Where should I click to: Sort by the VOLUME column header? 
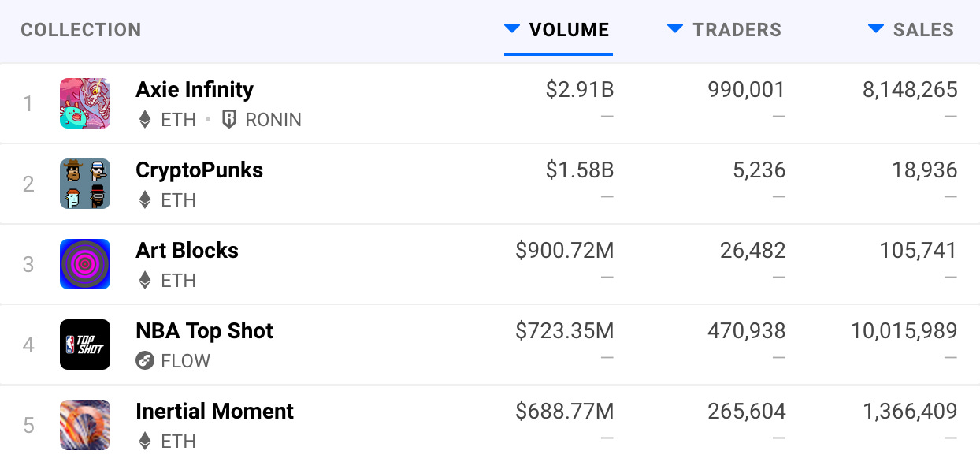(x=569, y=30)
